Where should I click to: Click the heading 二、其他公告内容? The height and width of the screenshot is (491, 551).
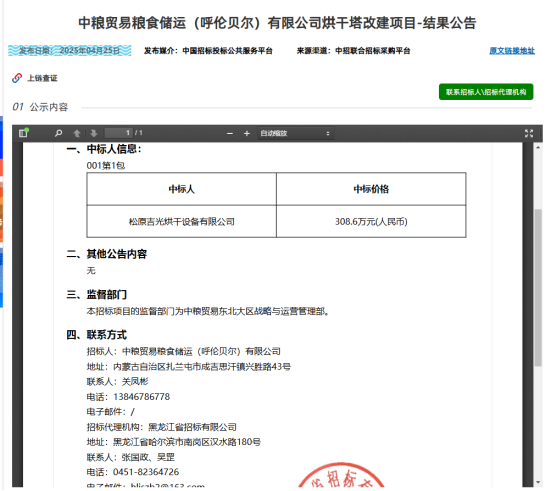point(106,254)
